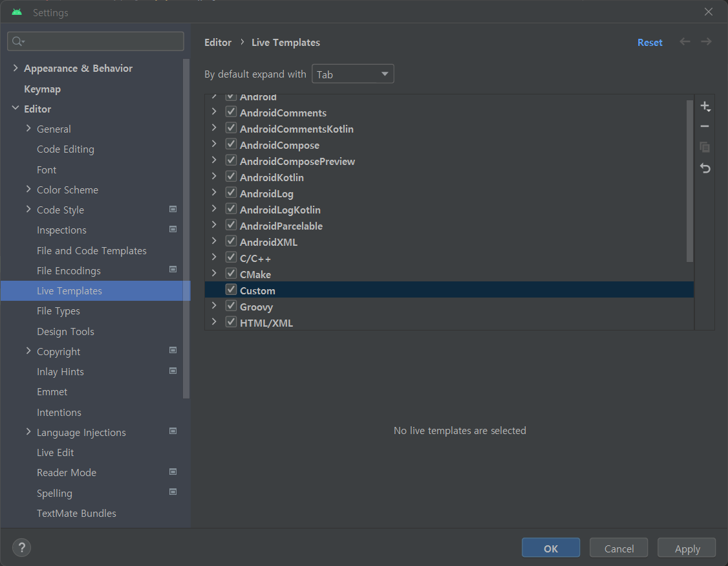Open the Keymap settings page

(42, 89)
